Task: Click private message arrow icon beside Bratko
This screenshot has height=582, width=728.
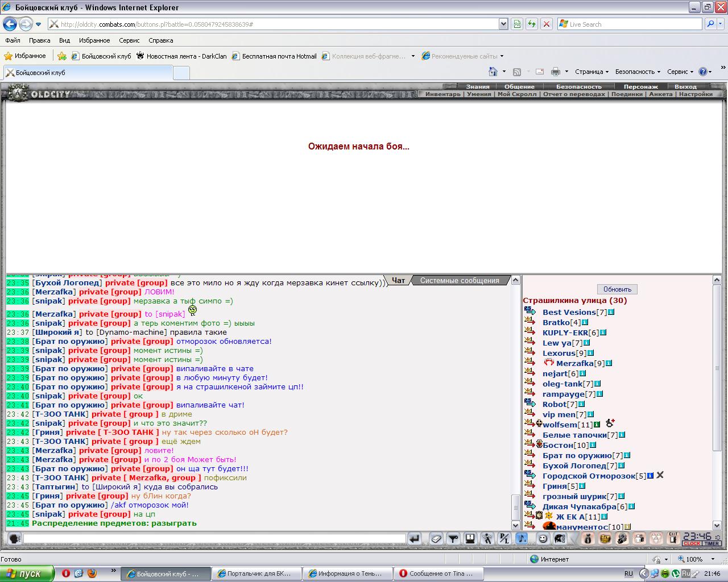Action: [x=530, y=322]
